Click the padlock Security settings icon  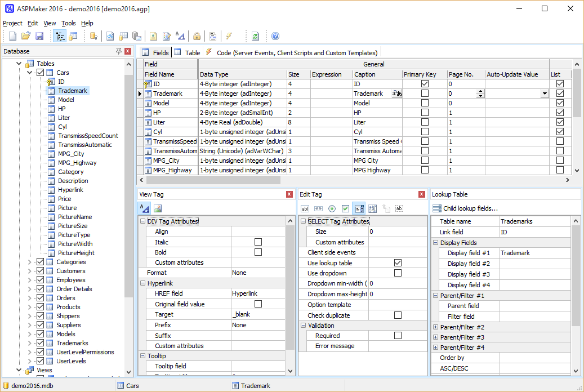(197, 36)
